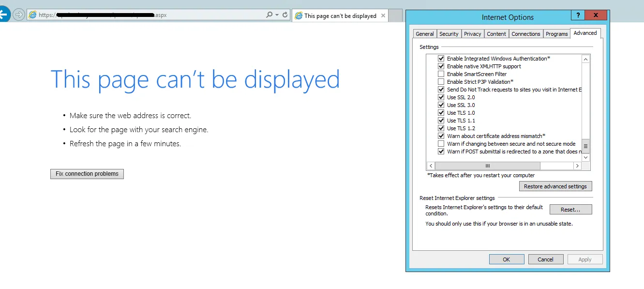Close the Internet Options dialog with X

[x=596, y=15]
